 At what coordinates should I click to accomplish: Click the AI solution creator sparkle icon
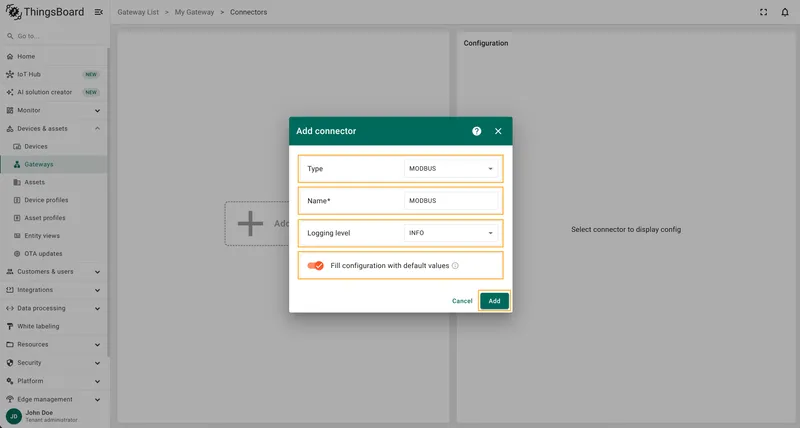10,92
